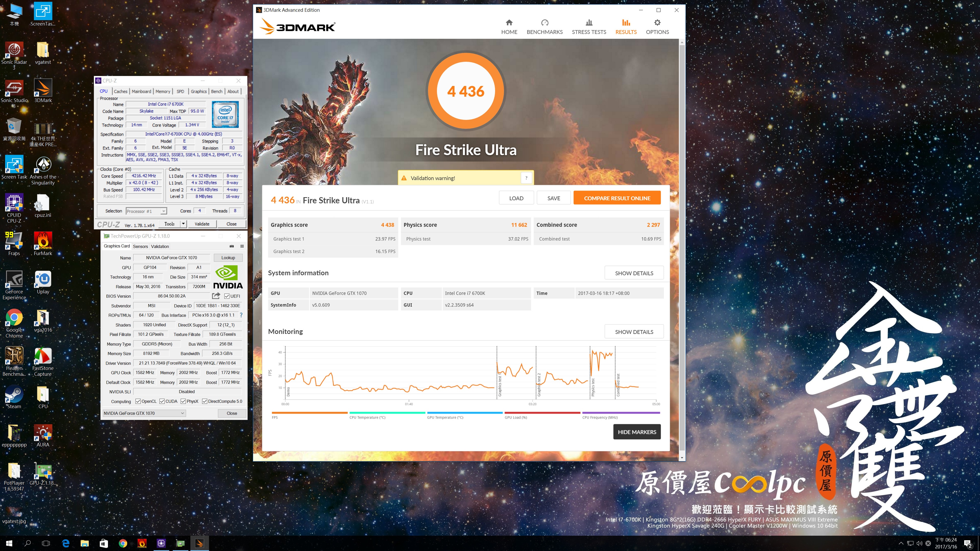Screen dimensions: 980x551
Task: Toggle the PhysX checkbox in GPU-Z
Action: coord(183,401)
